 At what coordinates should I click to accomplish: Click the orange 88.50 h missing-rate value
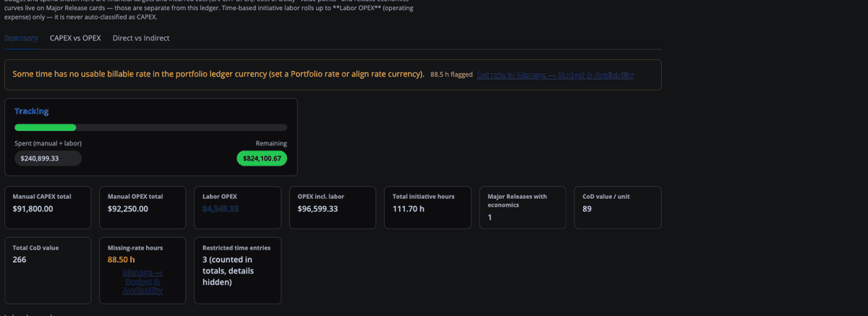pyautogui.click(x=122, y=260)
